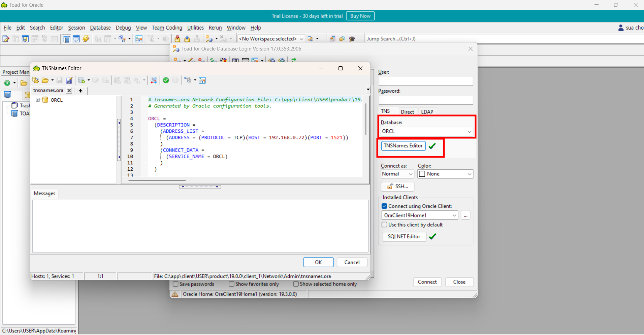Viewport: 644px width, 335px height.
Task: Click the green plus icon in Project Manager
Action: point(7,83)
